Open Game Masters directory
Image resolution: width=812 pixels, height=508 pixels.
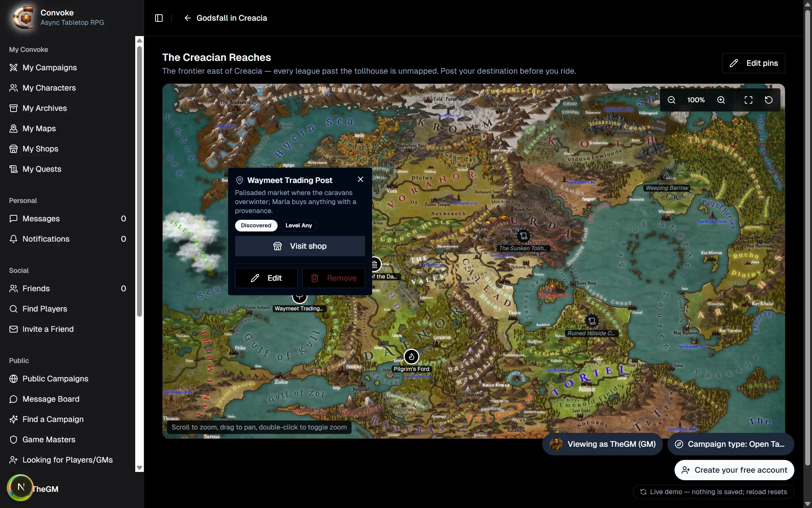[x=68, y=440]
